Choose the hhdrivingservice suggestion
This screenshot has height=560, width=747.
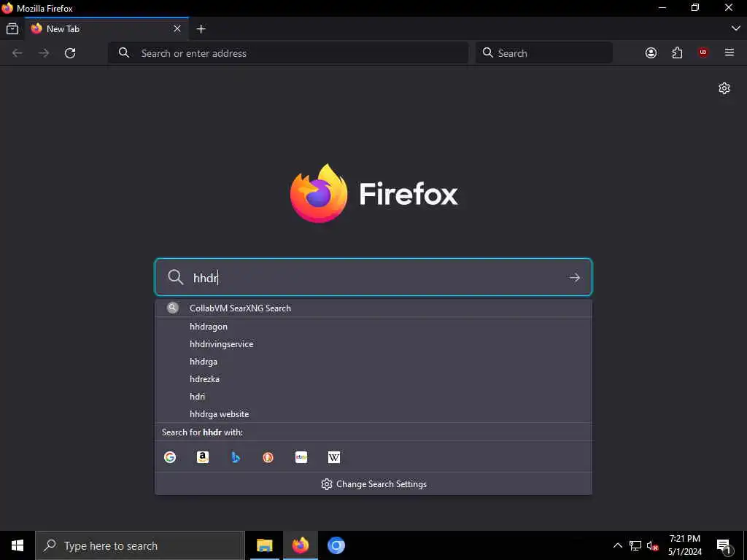click(x=373, y=344)
